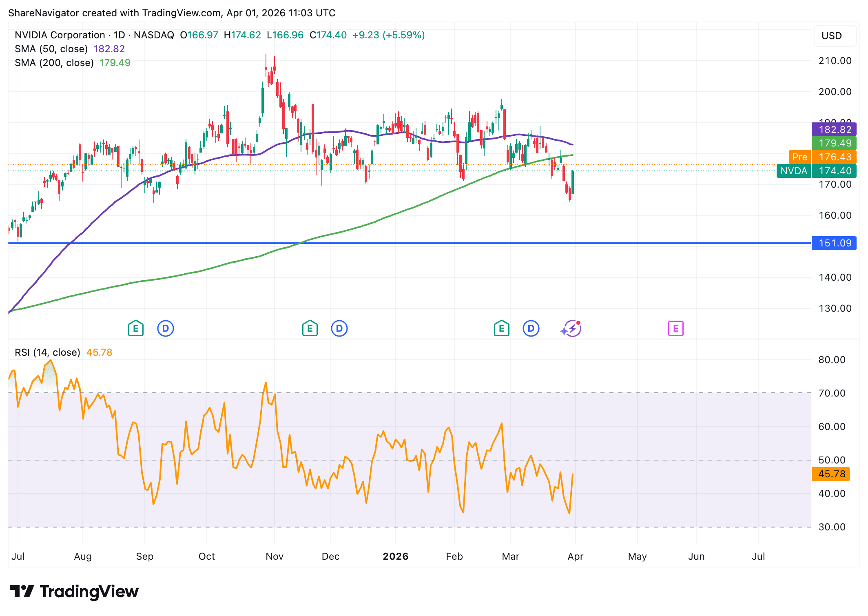Select the SMA (200, close) legend
The width and height of the screenshot is (868, 616).
click(x=54, y=63)
